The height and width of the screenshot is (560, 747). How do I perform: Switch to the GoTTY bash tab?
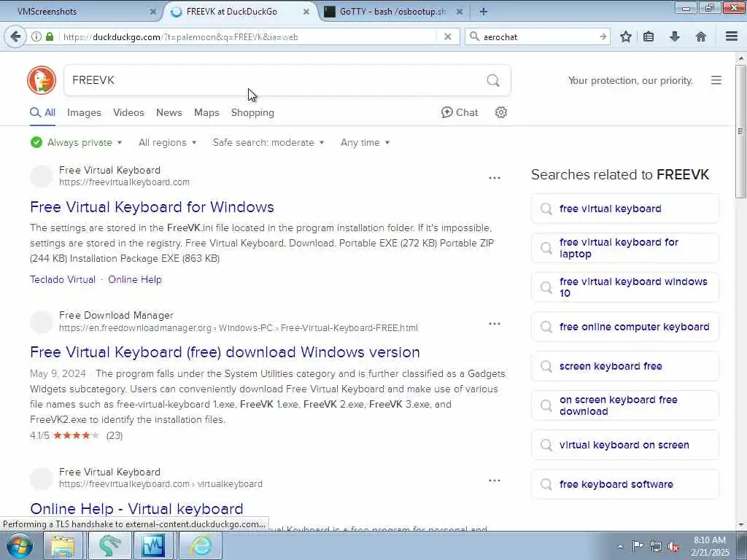[x=392, y=12]
